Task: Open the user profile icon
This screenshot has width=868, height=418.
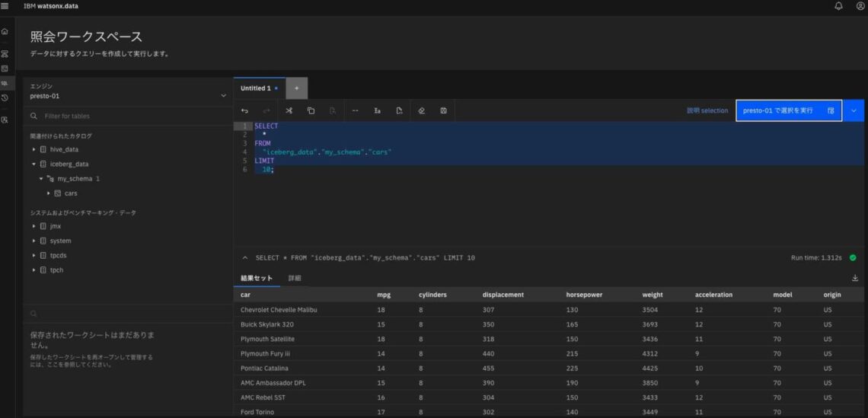Action: coord(860,6)
